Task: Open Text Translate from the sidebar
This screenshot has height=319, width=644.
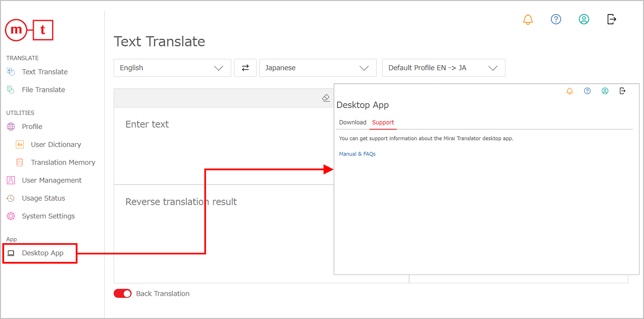Action: [x=45, y=72]
